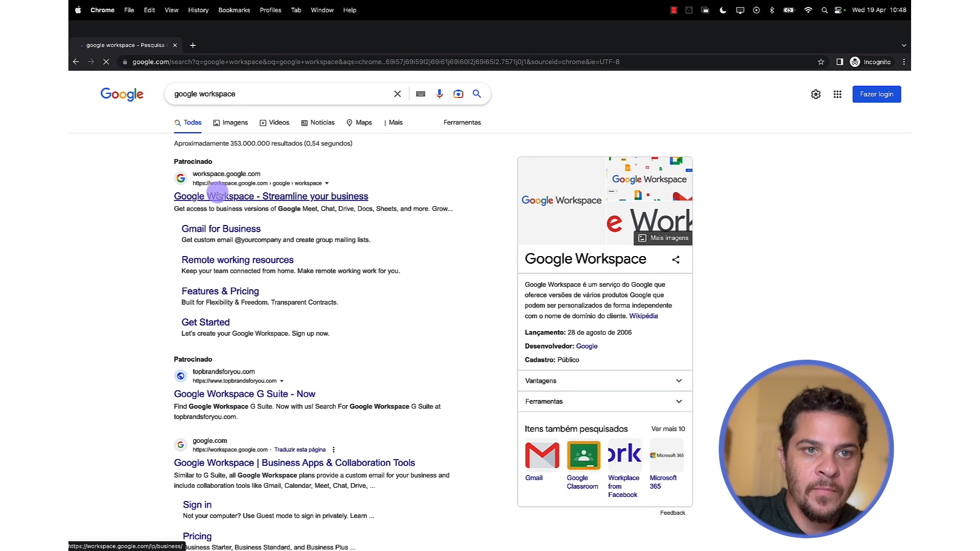
Task: Close the google workspace tab
Action: coord(175,45)
